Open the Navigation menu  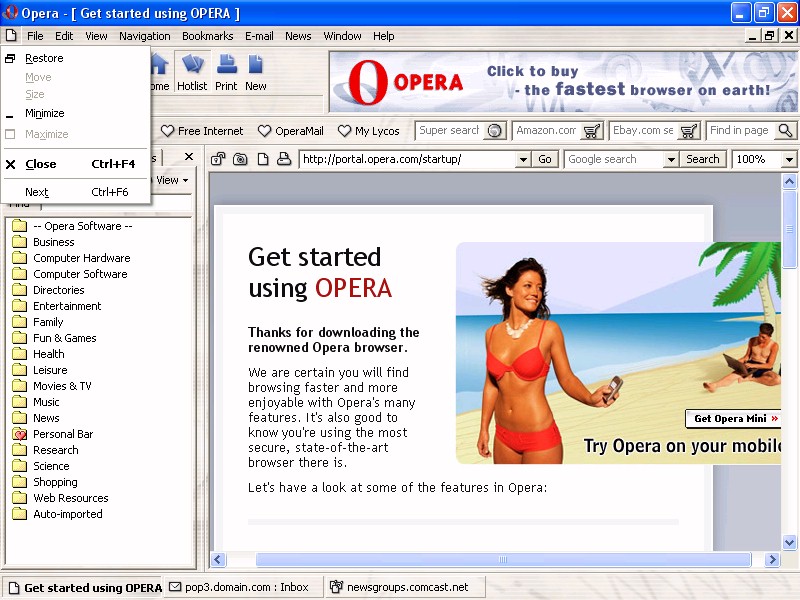click(x=145, y=36)
